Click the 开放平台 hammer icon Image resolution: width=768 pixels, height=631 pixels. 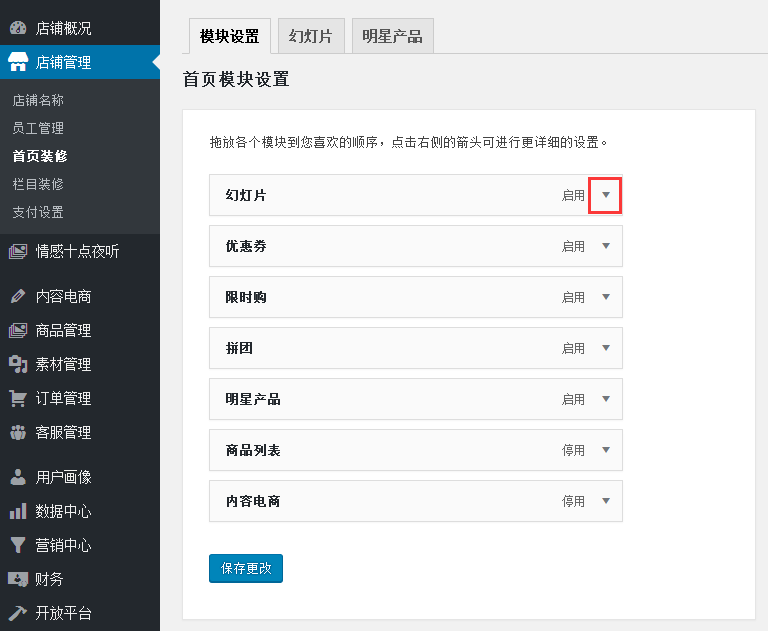click(18, 613)
